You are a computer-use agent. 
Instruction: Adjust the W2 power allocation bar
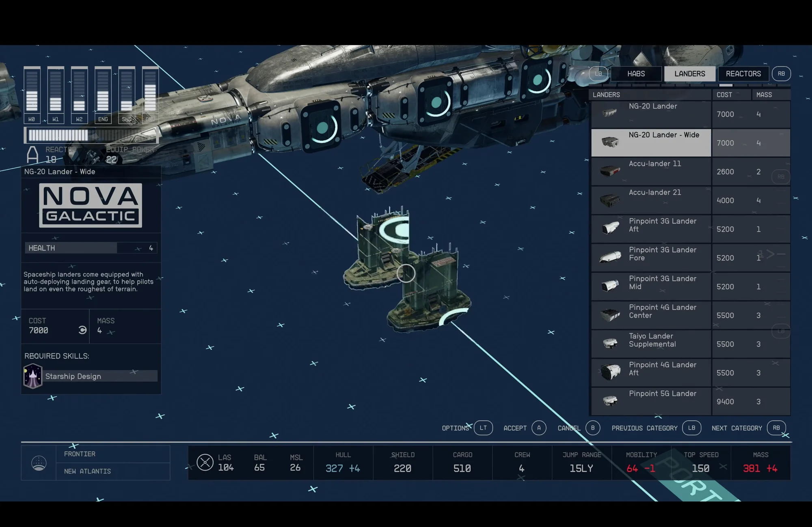[x=79, y=95]
